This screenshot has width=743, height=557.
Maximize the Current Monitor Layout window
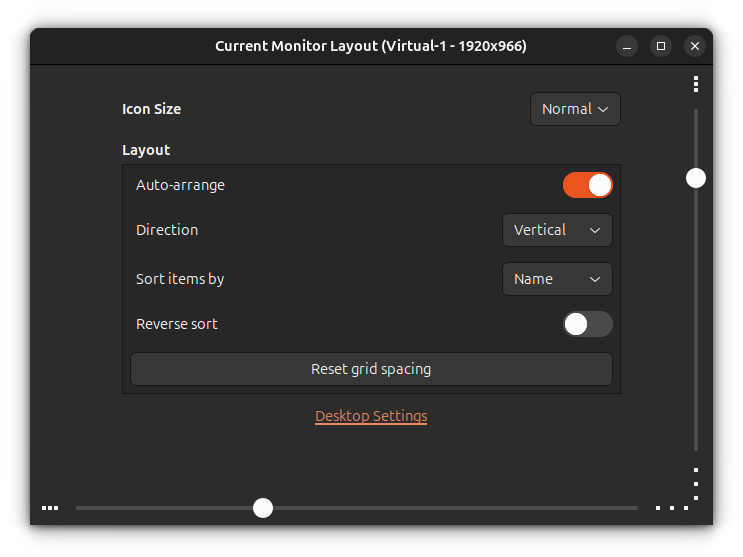pyautogui.click(x=660, y=46)
